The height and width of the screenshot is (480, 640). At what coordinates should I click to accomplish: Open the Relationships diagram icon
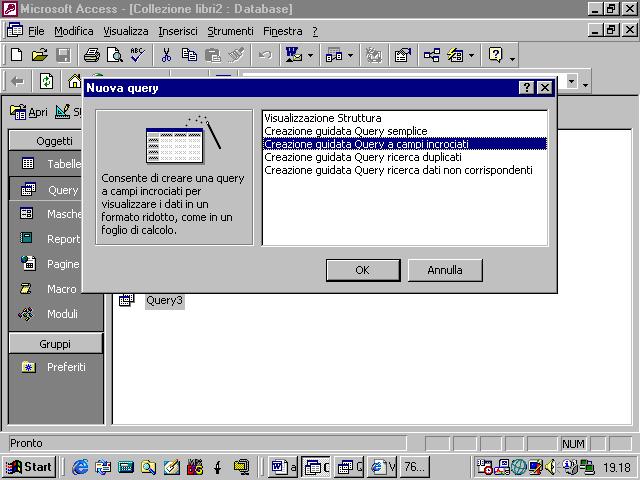coord(431,55)
